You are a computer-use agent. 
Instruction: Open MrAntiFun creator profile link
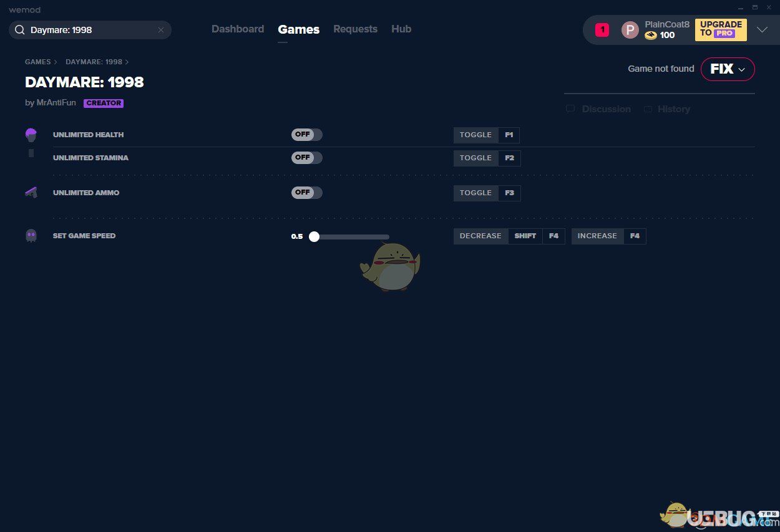click(x=56, y=103)
